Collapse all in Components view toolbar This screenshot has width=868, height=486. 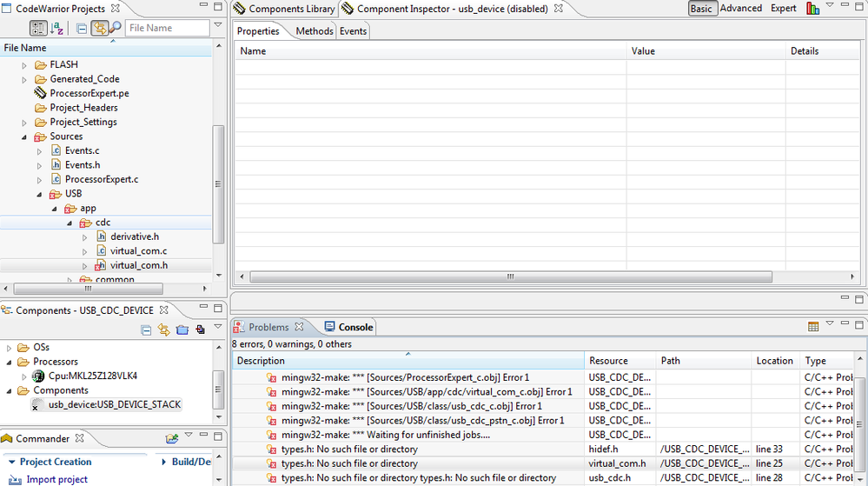click(x=146, y=330)
